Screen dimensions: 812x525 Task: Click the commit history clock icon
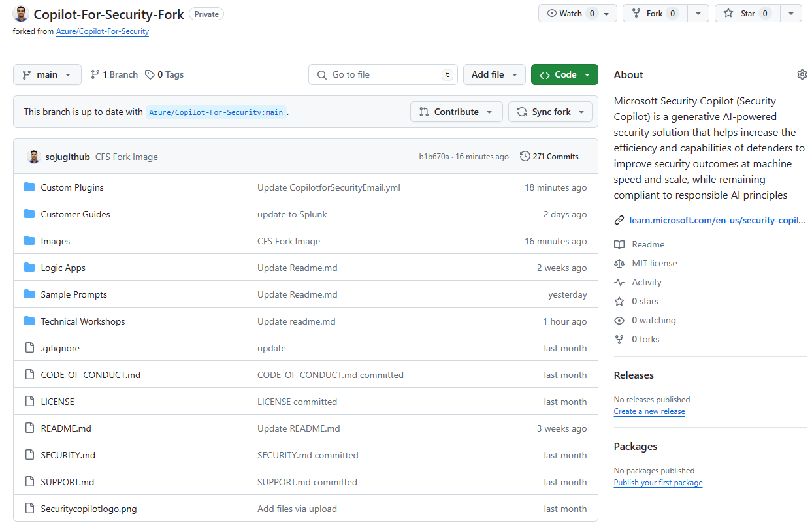point(525,156)
